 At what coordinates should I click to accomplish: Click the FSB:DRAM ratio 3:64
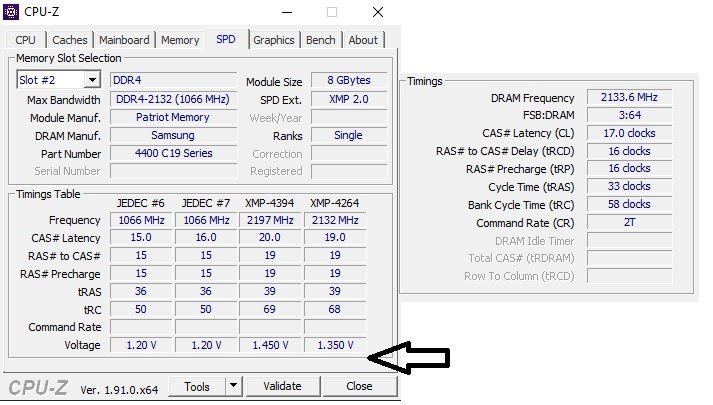click(x=629, y=115)
